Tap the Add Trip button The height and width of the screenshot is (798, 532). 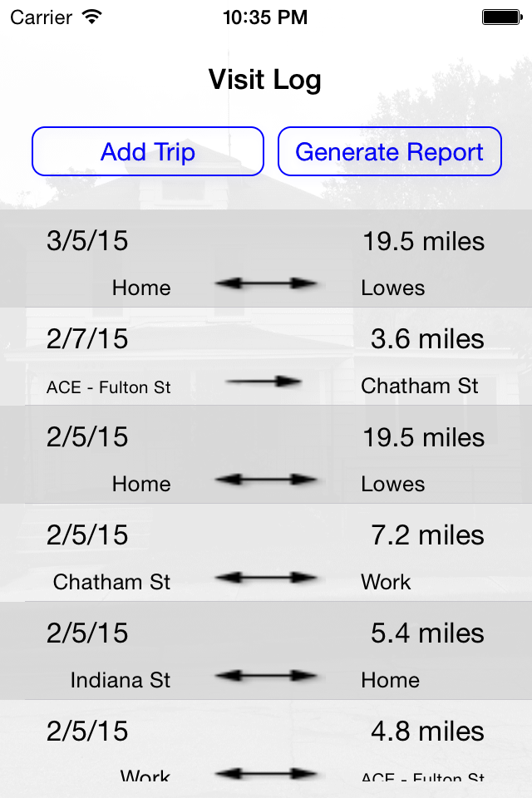click(148, 151)
